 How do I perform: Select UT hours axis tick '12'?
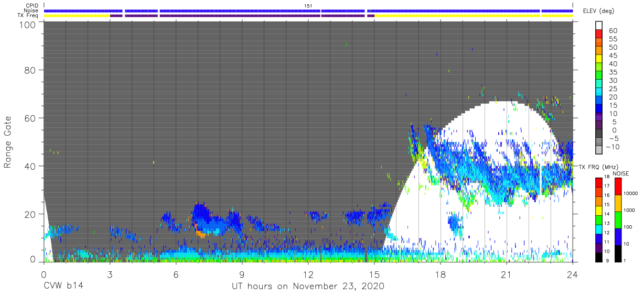point(308,274)
